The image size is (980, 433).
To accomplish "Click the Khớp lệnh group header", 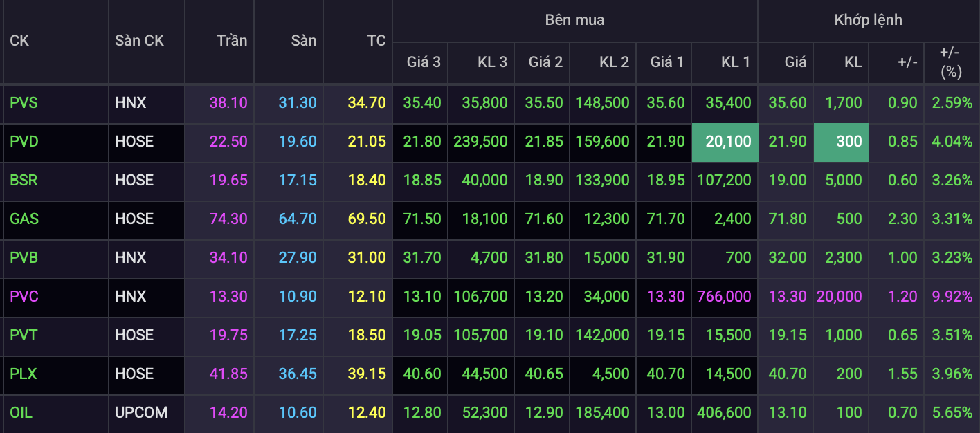I will (868, 20).
